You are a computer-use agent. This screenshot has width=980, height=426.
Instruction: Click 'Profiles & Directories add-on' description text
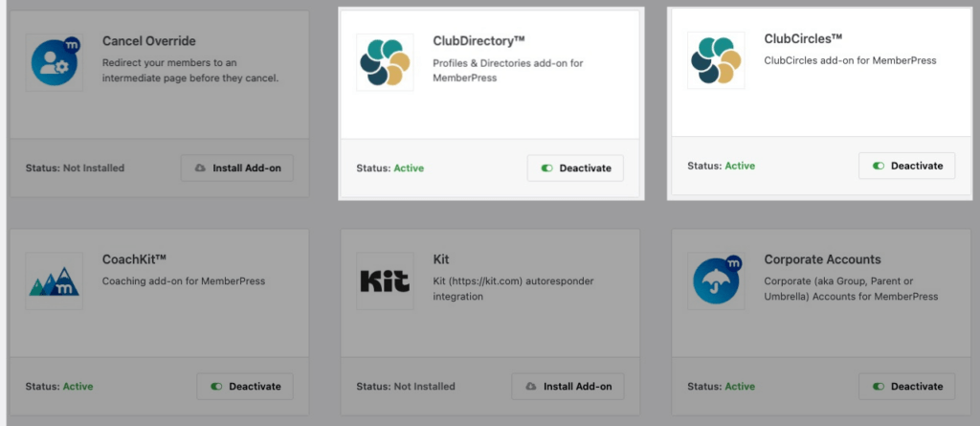point(508,71)
